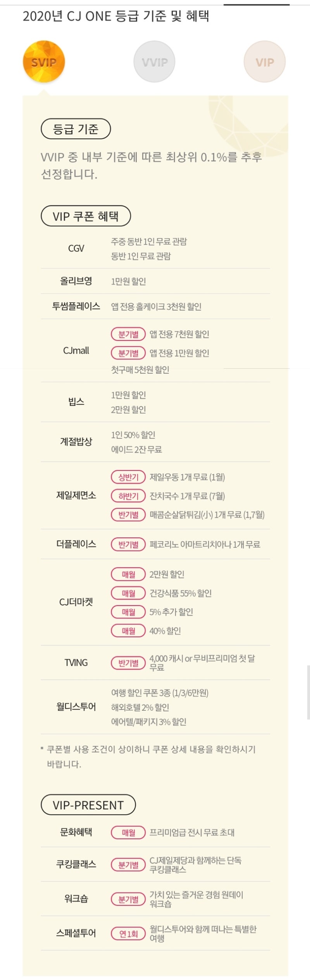The width and height of the screenshot is (310, 980).
Task: Click the VIP 쿠폰 혜택 section label
Action: [x=86, y=216]
